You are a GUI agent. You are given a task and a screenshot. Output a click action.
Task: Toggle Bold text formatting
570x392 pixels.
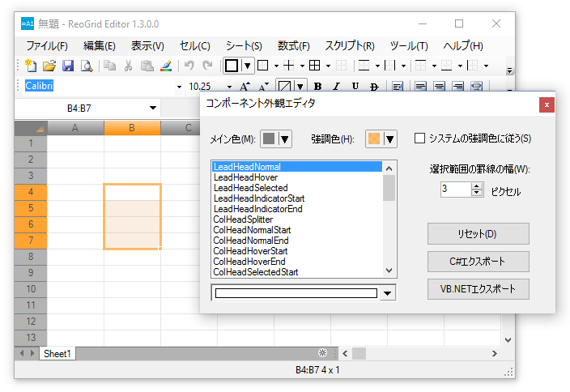click(x=317, y=86)
